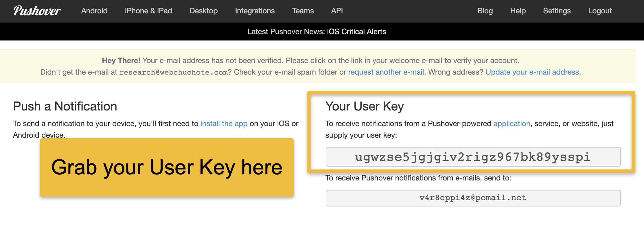Open the Help page
Viewport: 644px width, 225px height.
click(x=518, y=11)
